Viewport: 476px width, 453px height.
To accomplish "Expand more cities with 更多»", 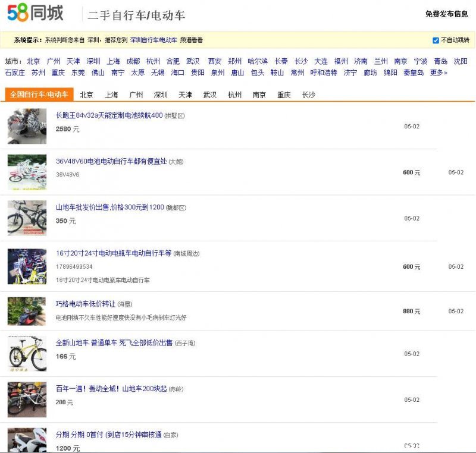I will [439, 73].
